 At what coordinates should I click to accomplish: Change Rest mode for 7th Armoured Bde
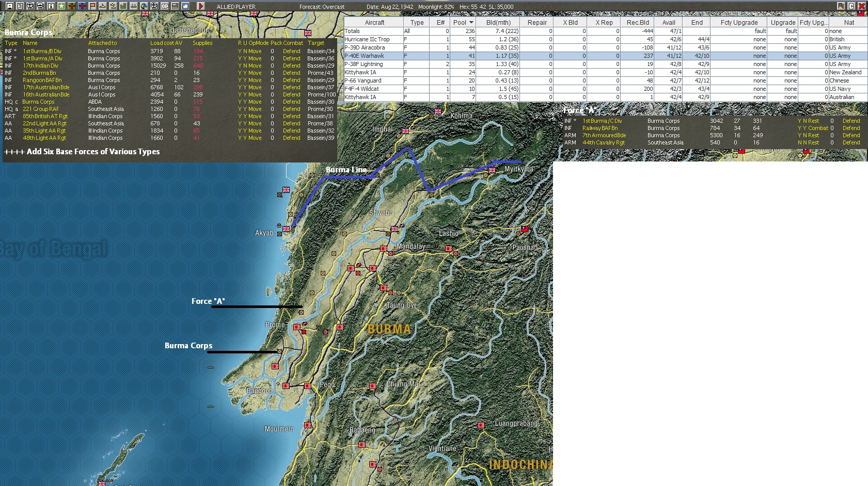[814, 135]
